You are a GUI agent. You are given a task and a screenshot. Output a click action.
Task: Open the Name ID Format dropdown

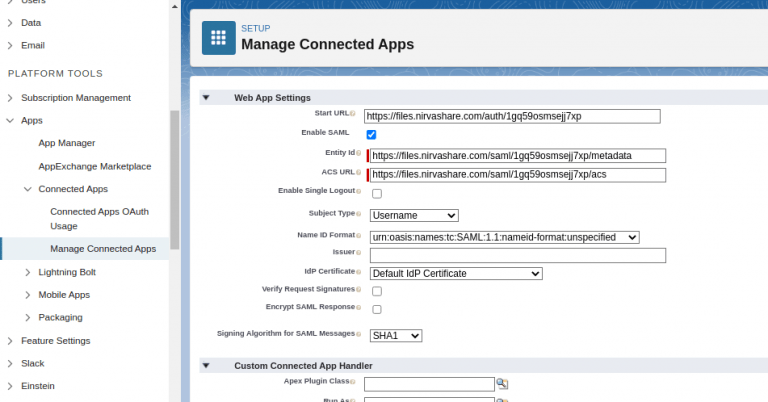point(504,237)
